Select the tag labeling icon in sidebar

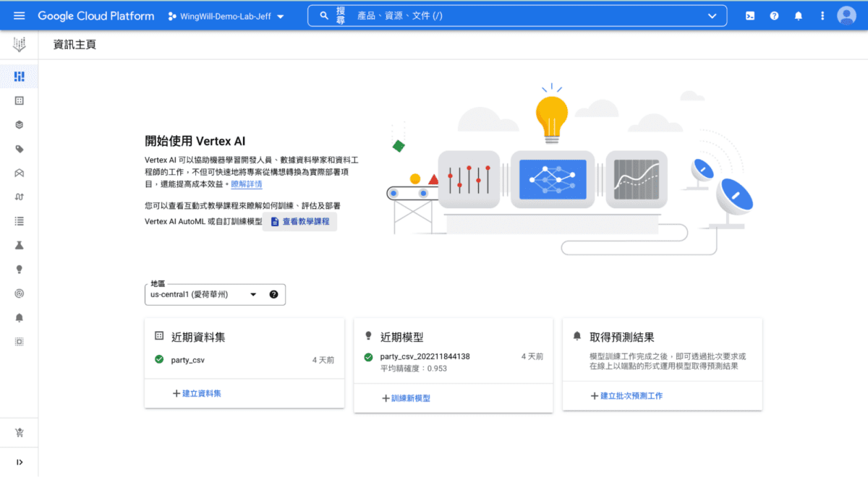[x=20, y=149]
